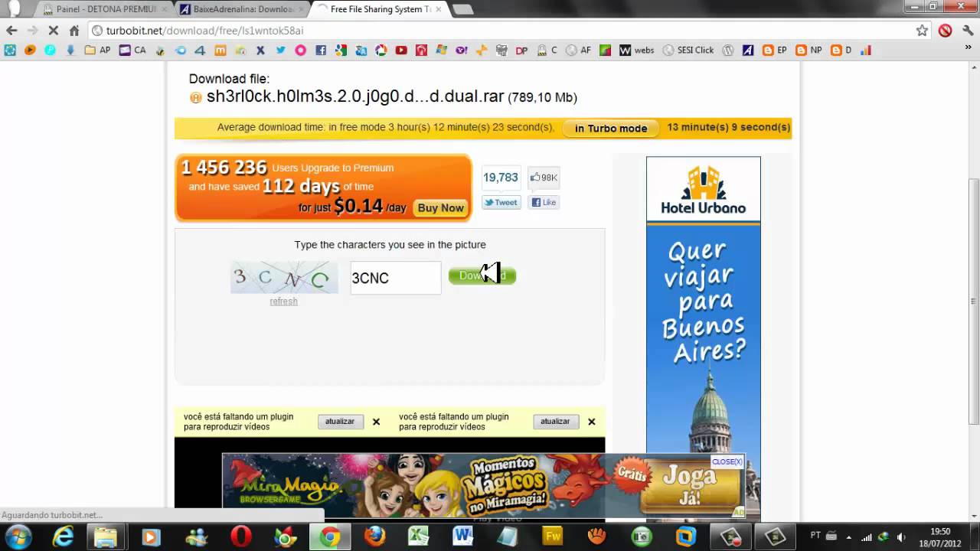Open the AP folder bookmark
Viewport: 980px width, 551px height.
[97, 51]
